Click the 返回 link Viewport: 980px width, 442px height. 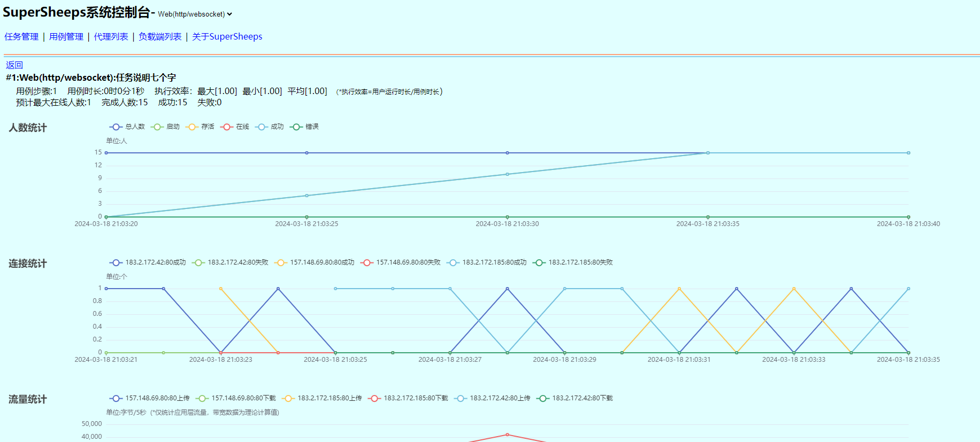click(x=14, y=65)
